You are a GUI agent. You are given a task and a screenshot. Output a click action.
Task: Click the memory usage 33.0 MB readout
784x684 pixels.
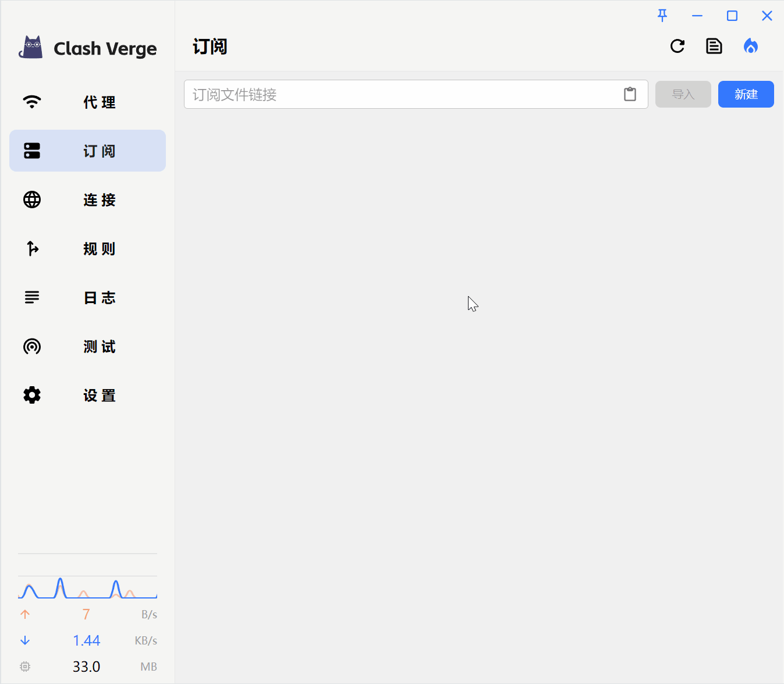(x=87, y=667)
